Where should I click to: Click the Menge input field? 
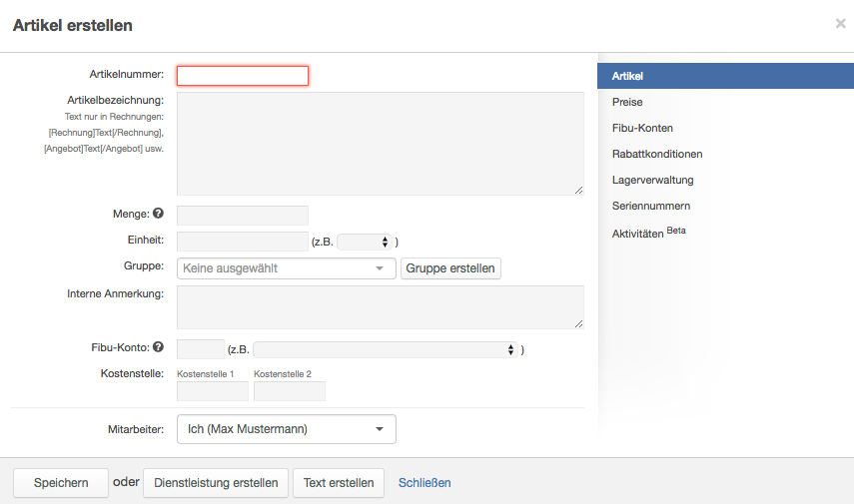[243, 216]
